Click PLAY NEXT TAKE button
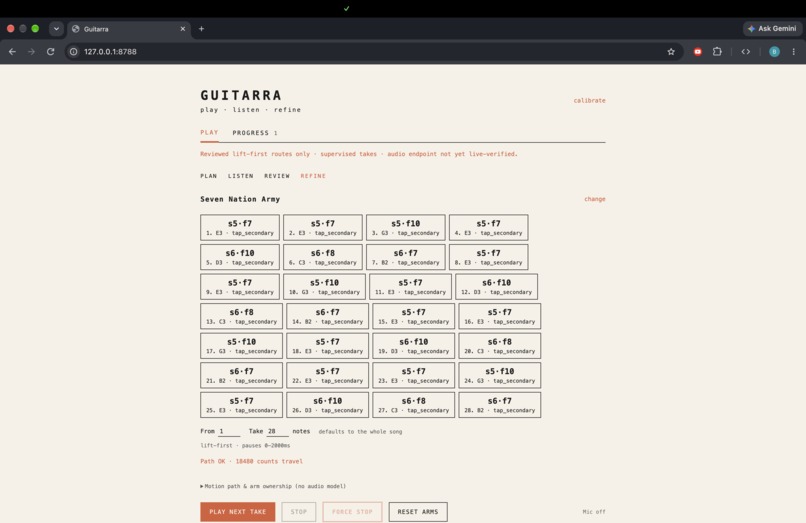Viewport: 806px width, 523px height. (237, 512)
